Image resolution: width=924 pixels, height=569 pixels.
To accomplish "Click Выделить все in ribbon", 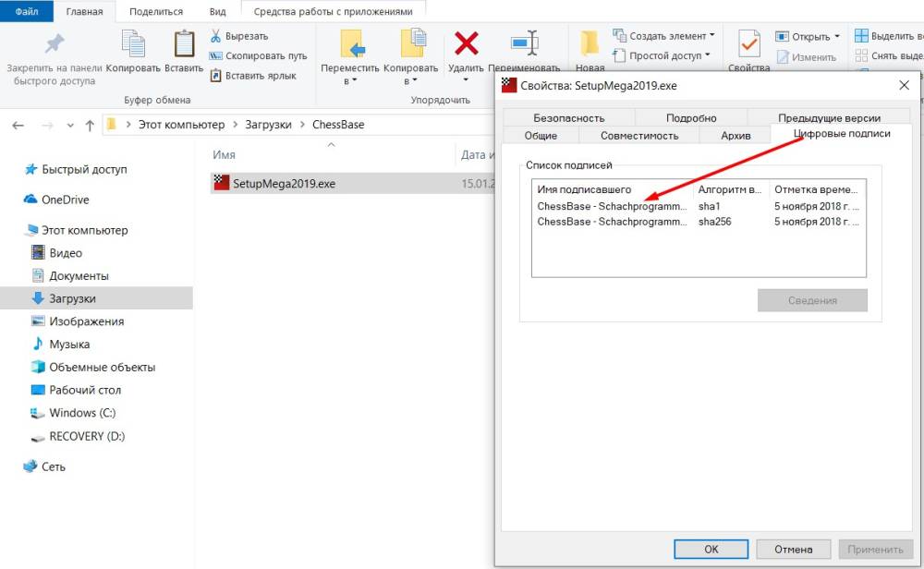I will coord(889,36).
